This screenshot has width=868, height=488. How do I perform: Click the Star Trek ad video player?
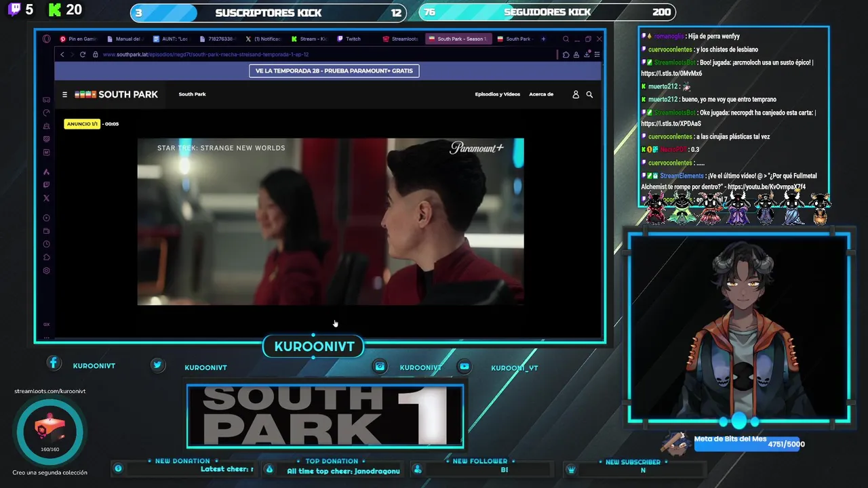(330, 222)
